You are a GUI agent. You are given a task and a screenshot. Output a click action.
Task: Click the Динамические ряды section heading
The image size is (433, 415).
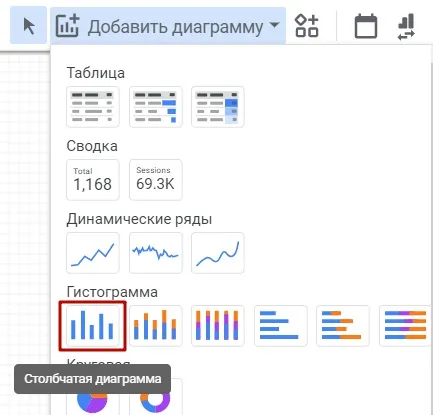click(139, 219)
